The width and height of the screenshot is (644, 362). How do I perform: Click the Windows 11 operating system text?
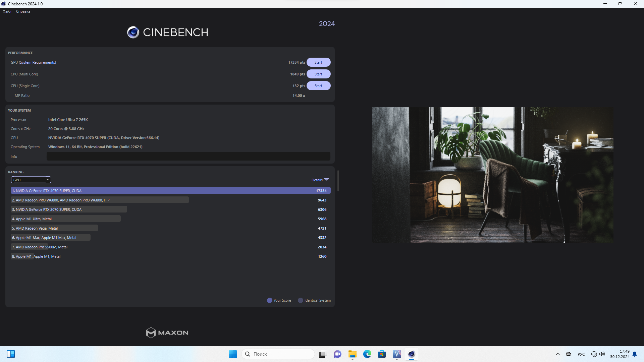point(95,147)
